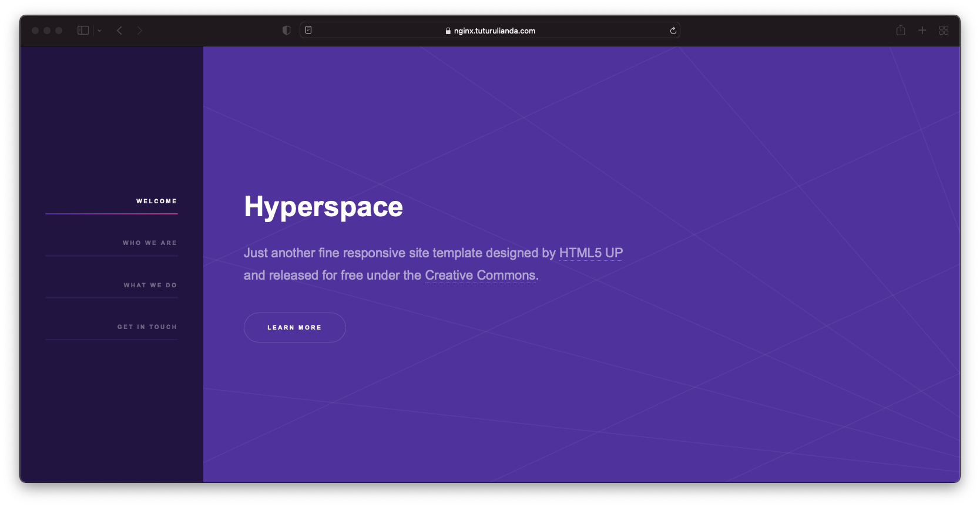The image size is (980, 507).
Task: Open the privacy shield report icon
Action: (286, 31)
